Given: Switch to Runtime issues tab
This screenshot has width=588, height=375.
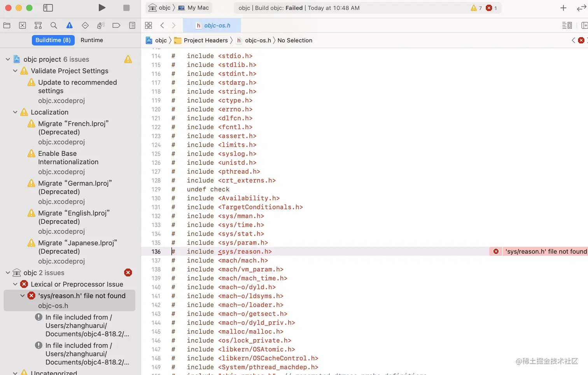Looking at the screenshot, I should point(92,40).
